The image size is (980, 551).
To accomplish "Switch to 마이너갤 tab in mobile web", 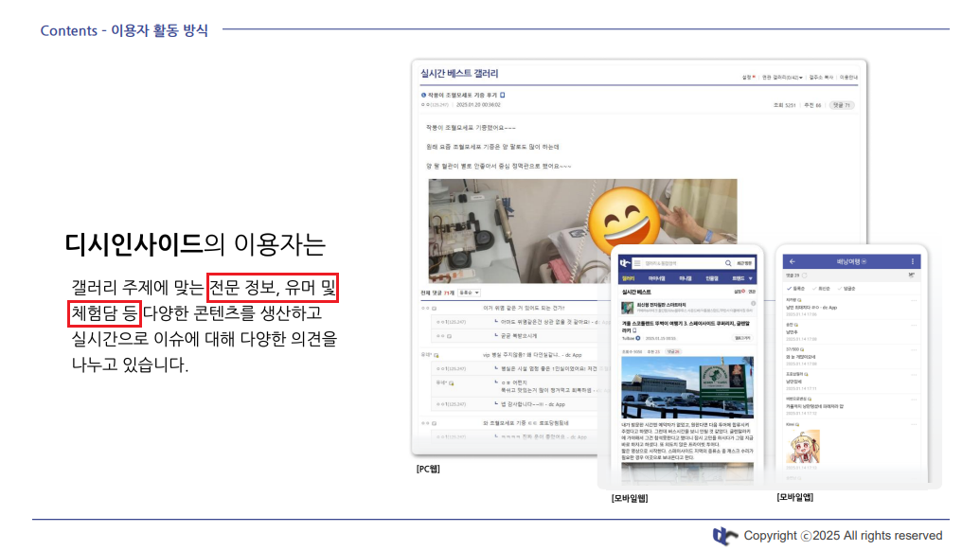I will click(656, 278).
